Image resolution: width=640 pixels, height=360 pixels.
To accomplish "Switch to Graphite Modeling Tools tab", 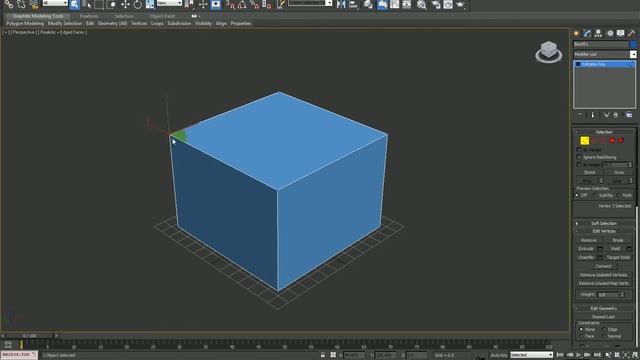I will (38, 16).
